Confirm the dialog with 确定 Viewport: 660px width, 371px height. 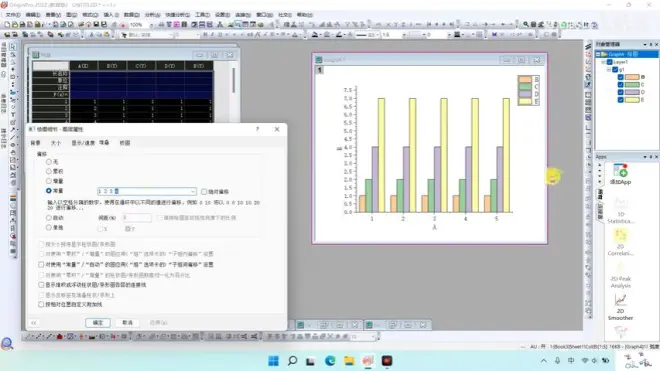98,323
